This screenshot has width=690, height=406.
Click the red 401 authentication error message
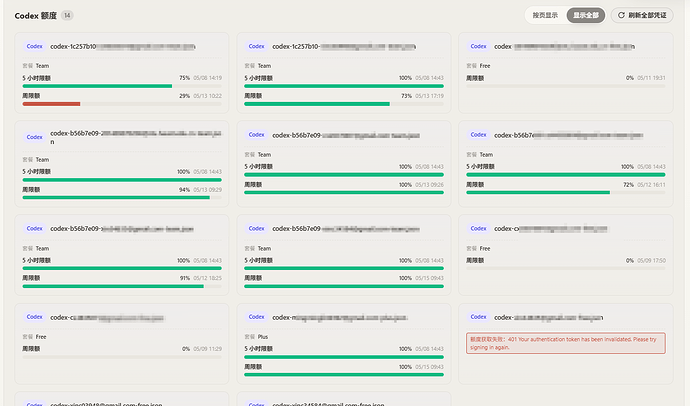pos(565,343)
